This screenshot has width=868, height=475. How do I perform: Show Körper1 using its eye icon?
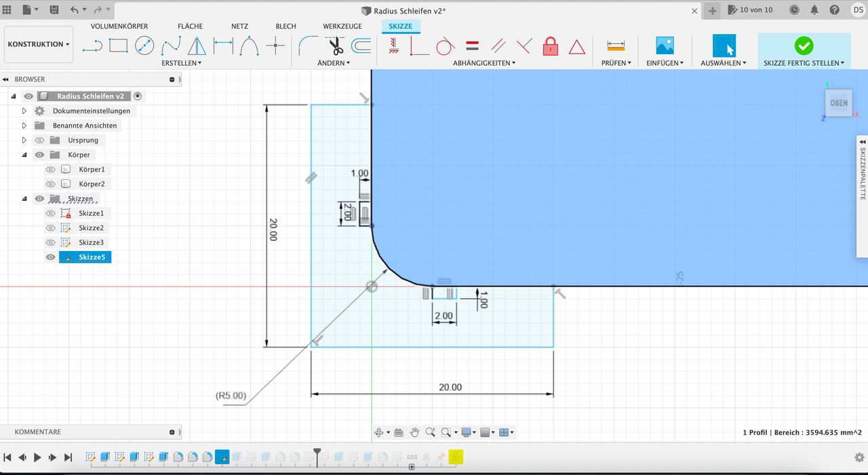point(50,170)
